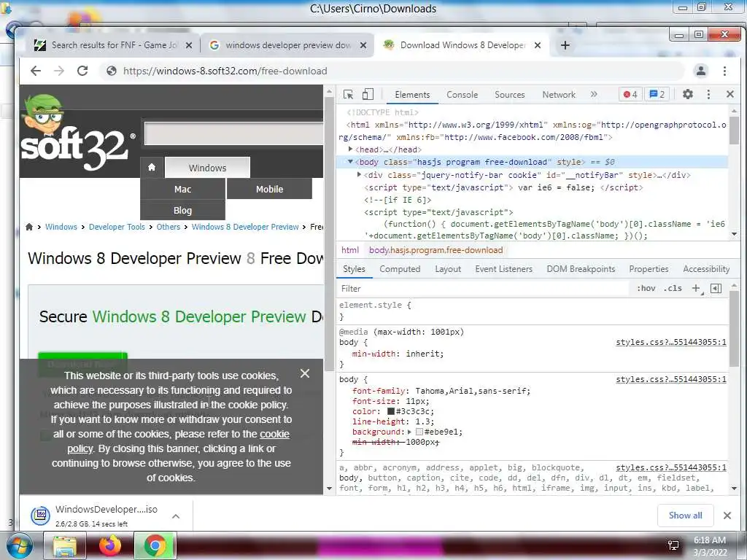Select the Mobile nav item
This screenshot has width=747, height=560.
269,189
